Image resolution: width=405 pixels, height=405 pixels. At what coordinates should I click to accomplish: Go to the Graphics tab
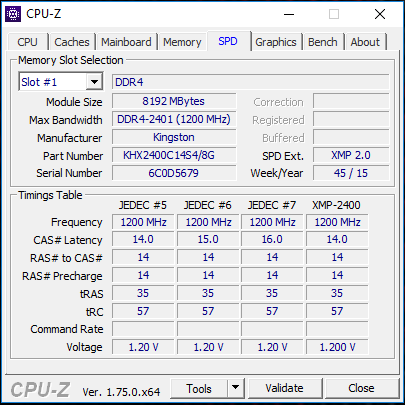[x=276, y=42]
